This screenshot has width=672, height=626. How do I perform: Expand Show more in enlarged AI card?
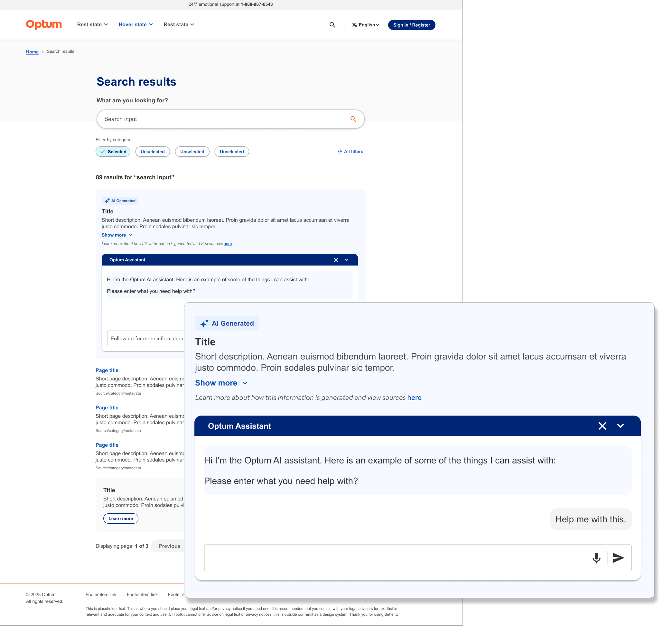click(x=221, y=383)
